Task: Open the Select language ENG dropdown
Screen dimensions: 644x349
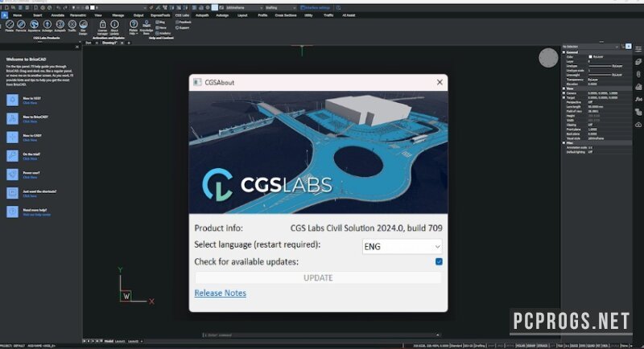Action: tap(402, 247)
